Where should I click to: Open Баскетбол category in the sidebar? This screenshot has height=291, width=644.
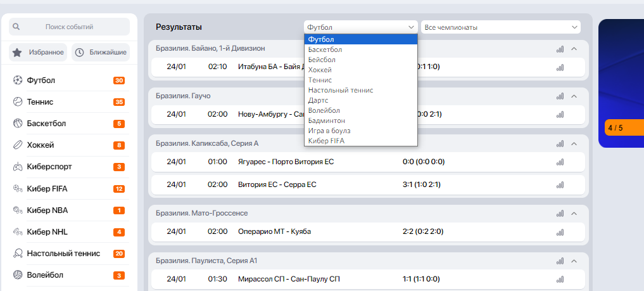(x=69, y=123)
